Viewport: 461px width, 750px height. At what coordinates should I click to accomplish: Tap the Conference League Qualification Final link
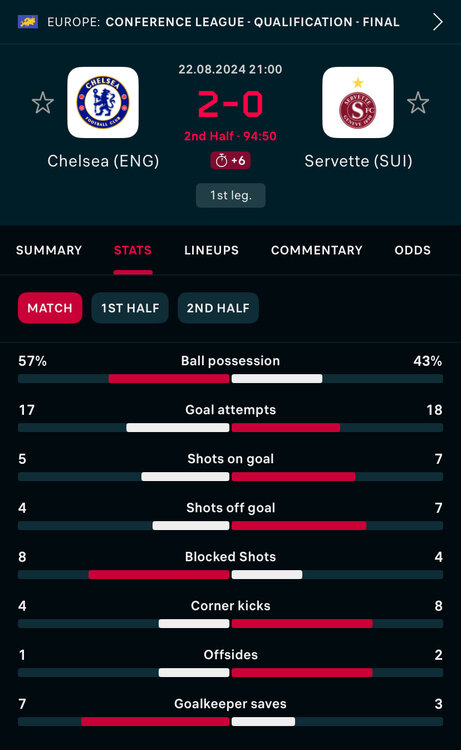point(252,22)
